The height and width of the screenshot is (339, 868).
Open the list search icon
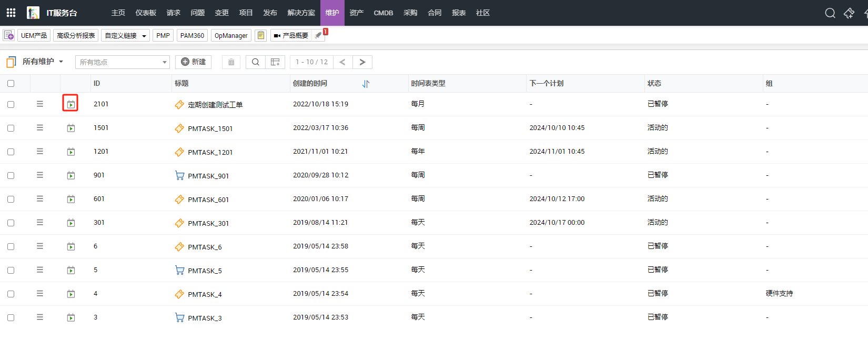(x=255, y=62)
